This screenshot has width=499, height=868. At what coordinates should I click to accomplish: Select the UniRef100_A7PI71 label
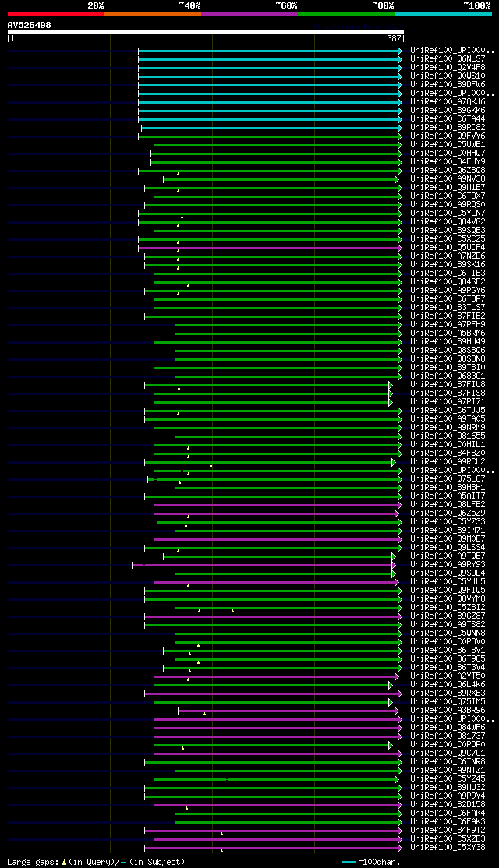pos(448,402)
